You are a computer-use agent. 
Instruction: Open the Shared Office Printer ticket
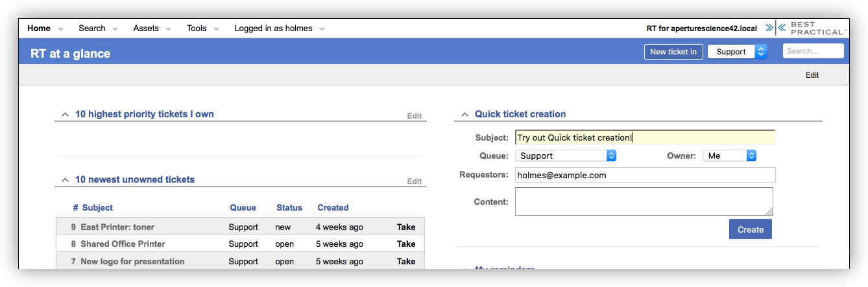(x=123, y=244)
